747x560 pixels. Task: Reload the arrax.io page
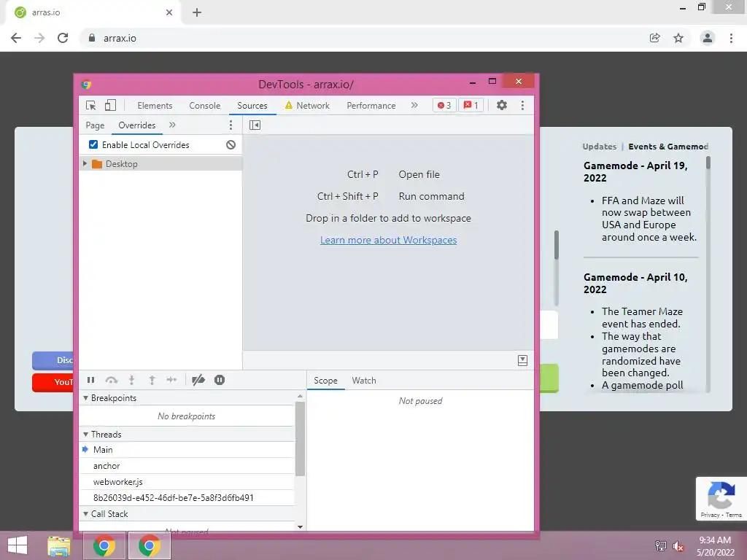tap(63, 38)
